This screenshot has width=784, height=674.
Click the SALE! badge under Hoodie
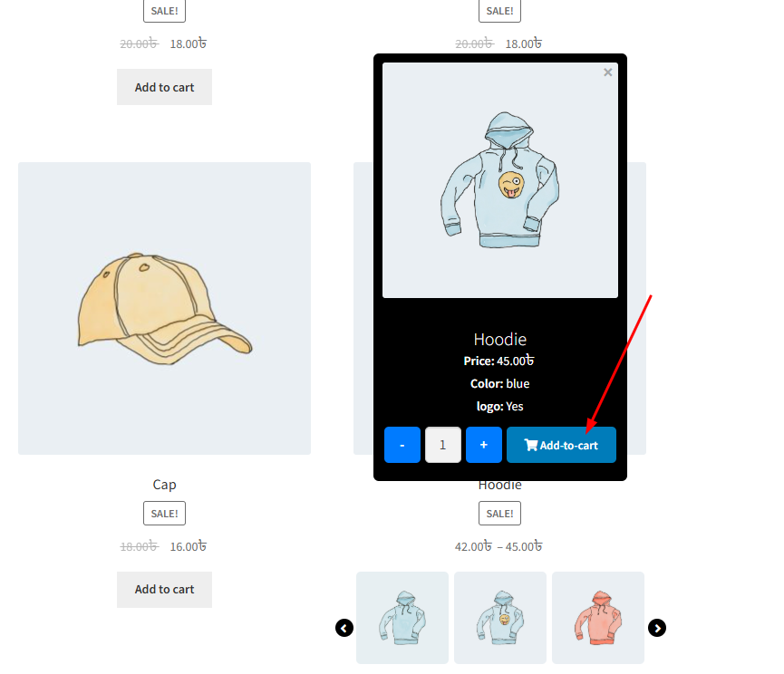(500, 514)
